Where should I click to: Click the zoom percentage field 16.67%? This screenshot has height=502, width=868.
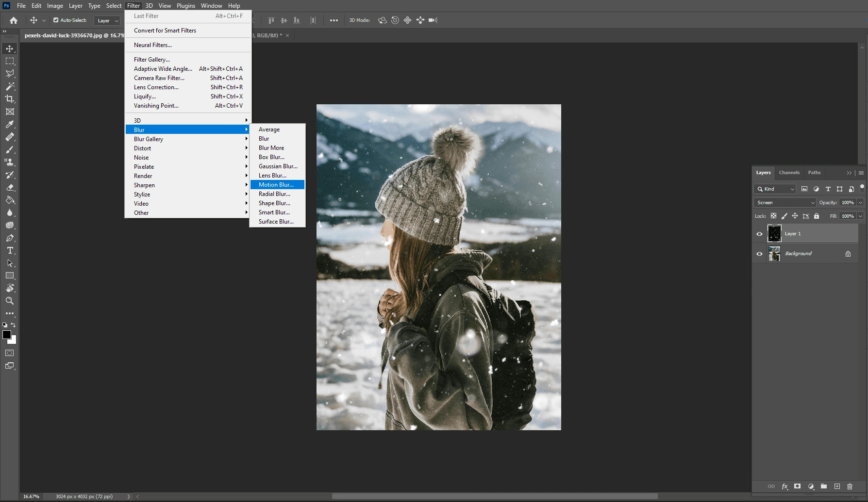(31, 497)
